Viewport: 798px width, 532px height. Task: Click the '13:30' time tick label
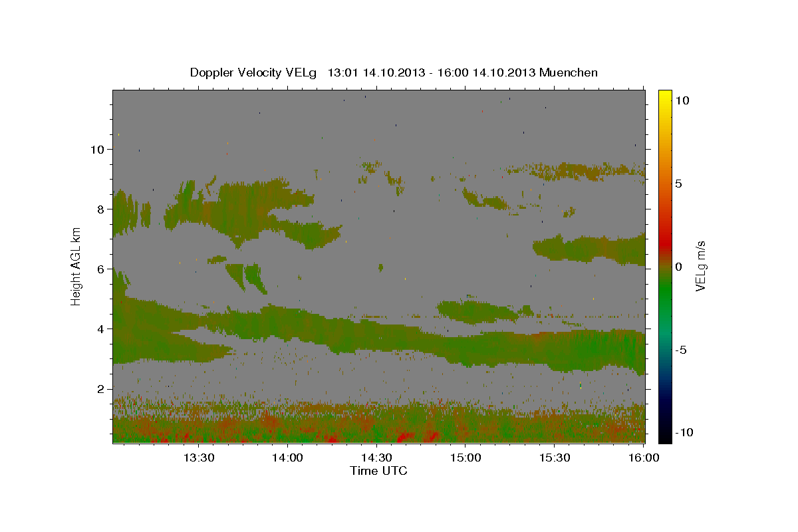coord(198,458)
